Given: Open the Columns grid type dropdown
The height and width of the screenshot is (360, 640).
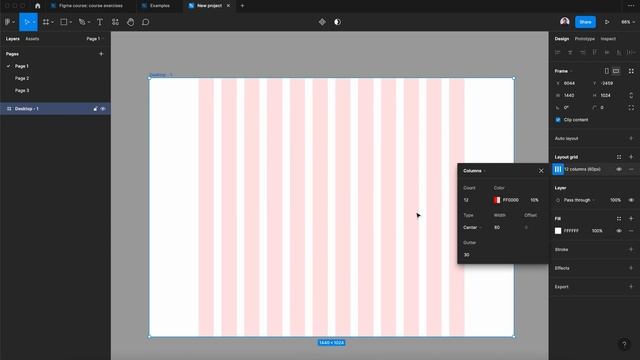Looking at the screenshot, I should point(474,171).
